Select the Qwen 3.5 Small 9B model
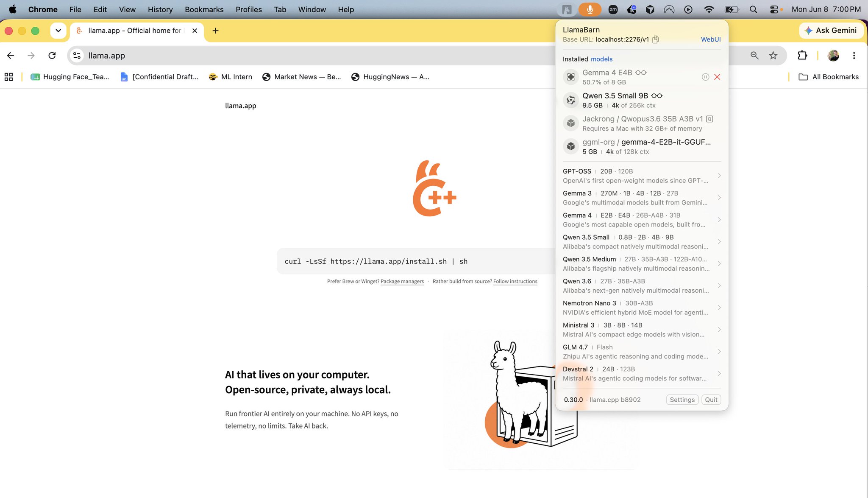868x498 pixels. click(x=642, y=100)
